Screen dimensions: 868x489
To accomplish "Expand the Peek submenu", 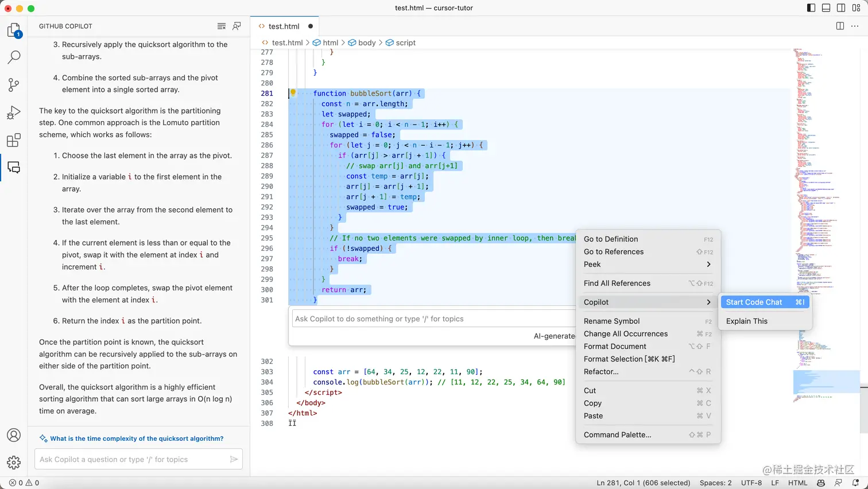I will pyautogui.click(x=648, y=265).
